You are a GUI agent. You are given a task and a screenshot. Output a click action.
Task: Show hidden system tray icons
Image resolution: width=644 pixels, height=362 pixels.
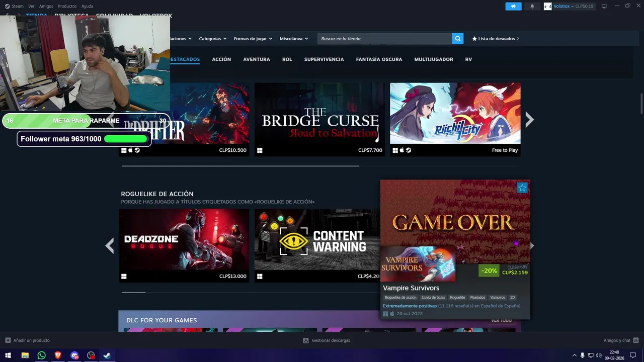point(575,355)
